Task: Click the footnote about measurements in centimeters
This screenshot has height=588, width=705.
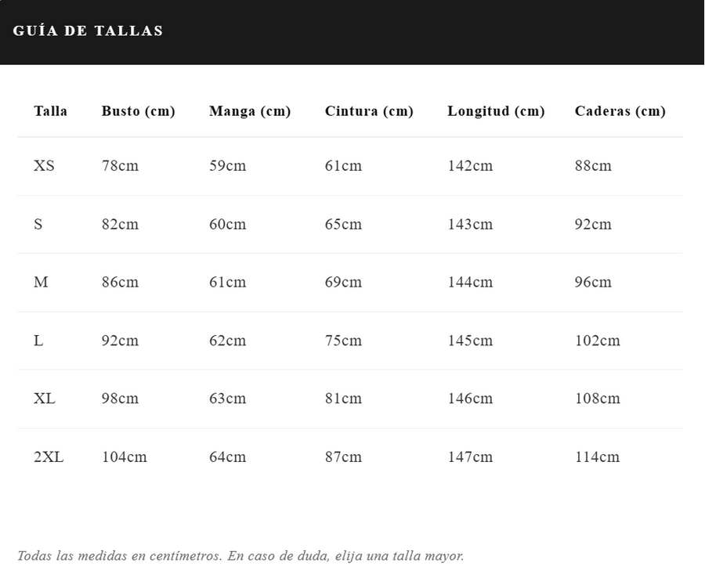Action: click(x=240, y=556)
